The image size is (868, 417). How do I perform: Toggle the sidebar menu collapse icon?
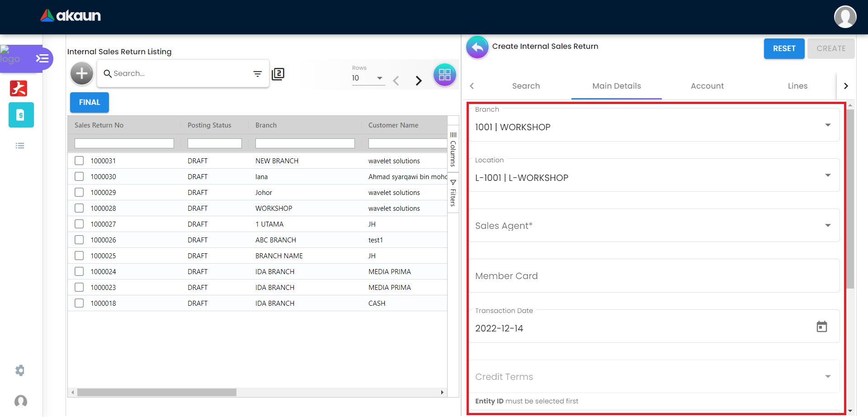42,58
